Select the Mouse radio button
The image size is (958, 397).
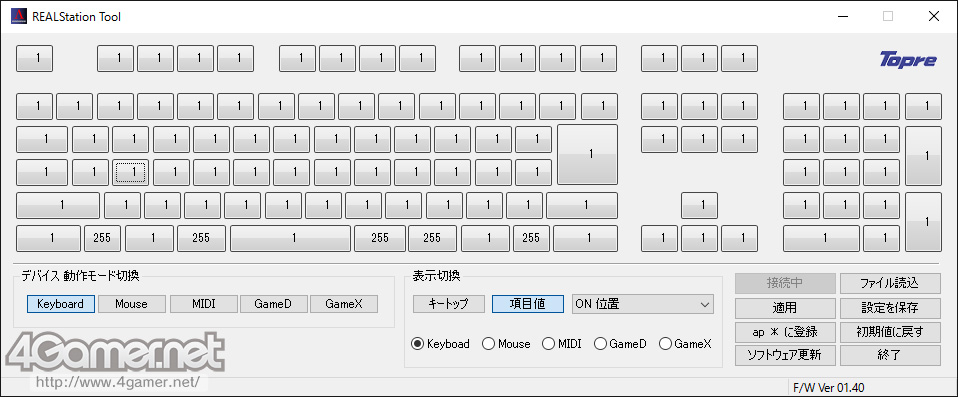click(506, 344)
